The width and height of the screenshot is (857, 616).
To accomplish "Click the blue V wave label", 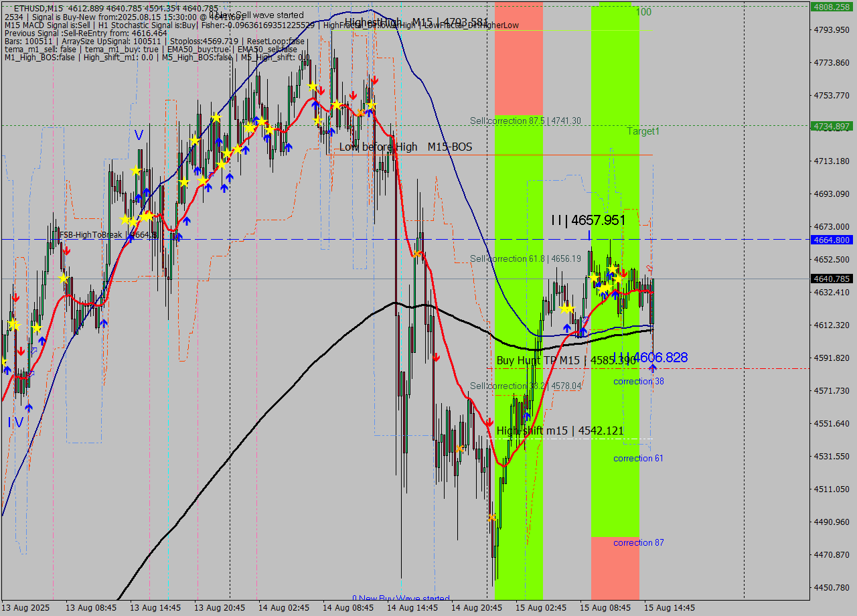I will pyautogui.click(x=139, y=135).
